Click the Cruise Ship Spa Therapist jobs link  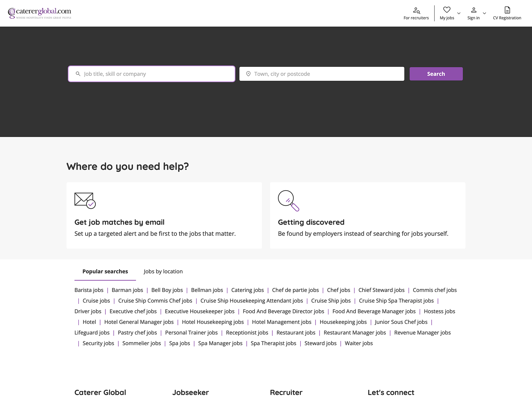[x=396, y=301]
